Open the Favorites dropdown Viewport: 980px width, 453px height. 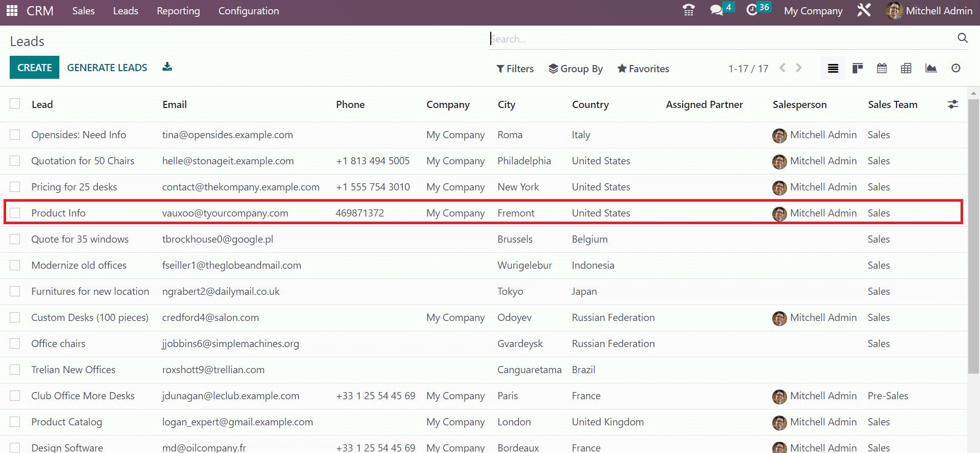(643, 69)
